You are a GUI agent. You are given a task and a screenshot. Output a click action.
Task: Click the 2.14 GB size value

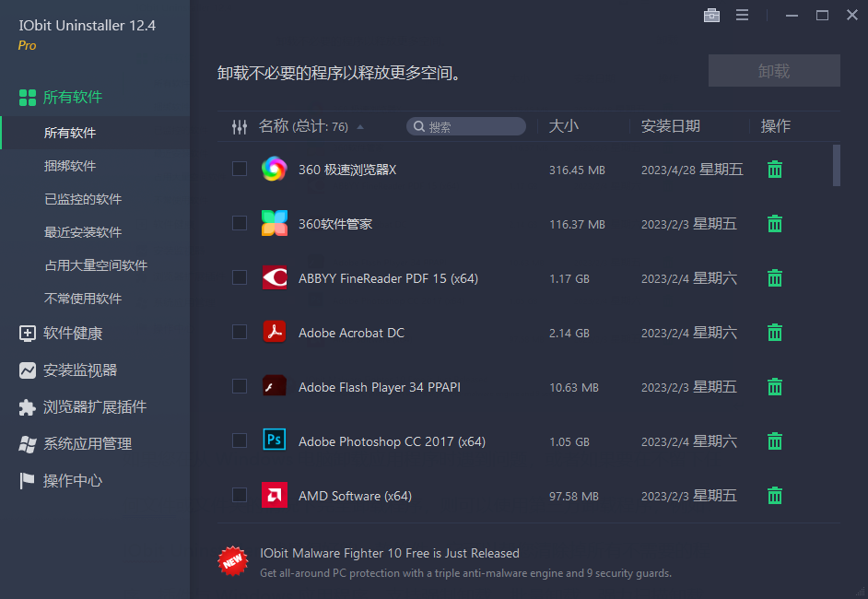(x=569, y=334)
